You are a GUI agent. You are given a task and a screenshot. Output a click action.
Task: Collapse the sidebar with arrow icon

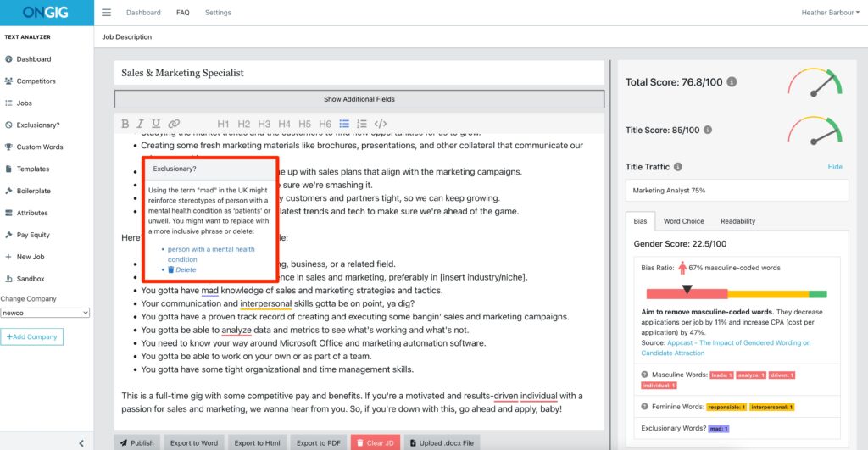pyautogui.click(x=81, y=443)
